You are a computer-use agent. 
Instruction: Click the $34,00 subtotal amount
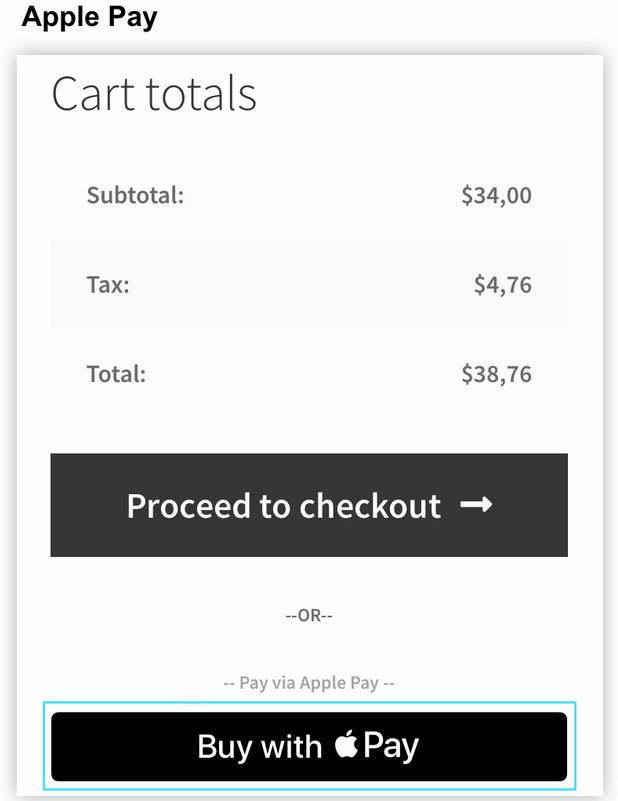tap(496, 196)
